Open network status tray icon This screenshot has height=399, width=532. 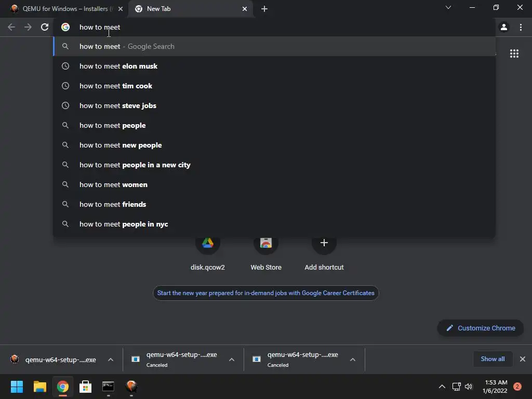tap(456, 387)
